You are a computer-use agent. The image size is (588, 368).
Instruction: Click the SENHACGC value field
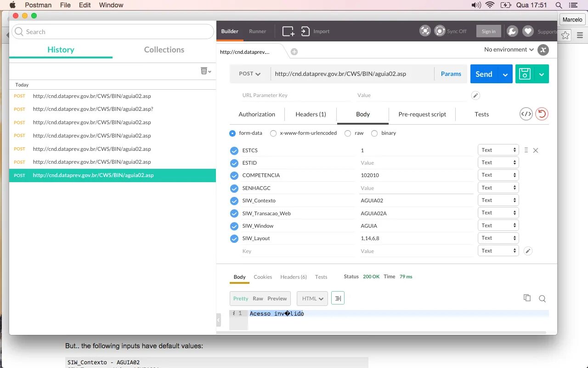pyautogui.click(x=416, y=188)
